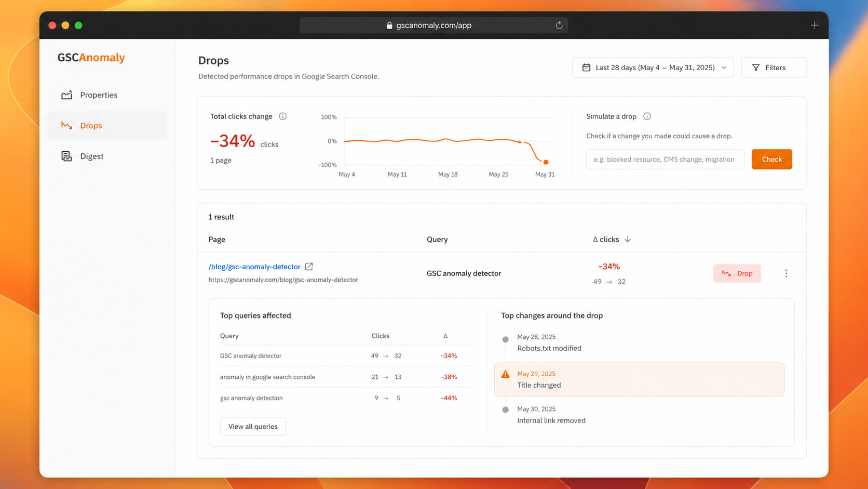Click the -34% clicks headline figure
Viewport: 868px width, 489px height.
point(232,141)
